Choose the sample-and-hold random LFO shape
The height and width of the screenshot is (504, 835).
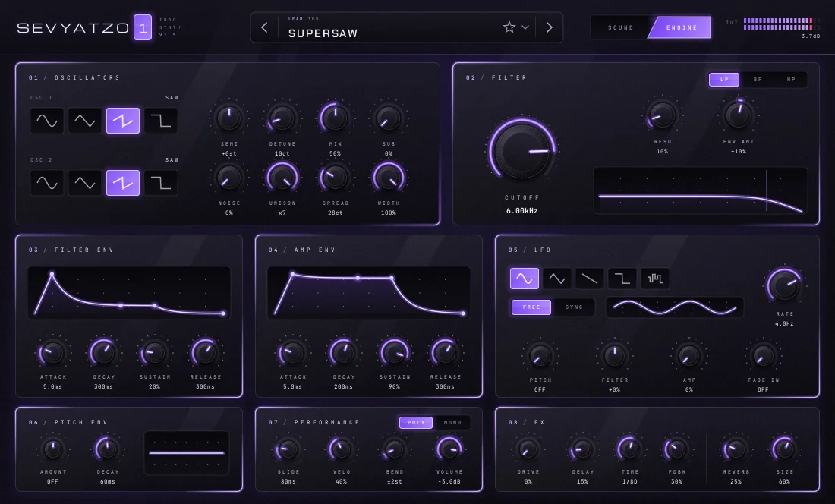click(x=654, y=279)
